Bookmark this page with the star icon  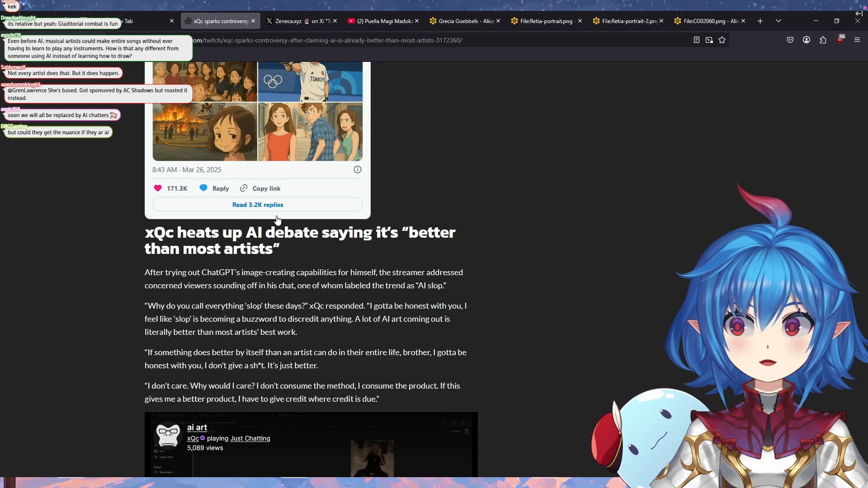pos(722,40)
